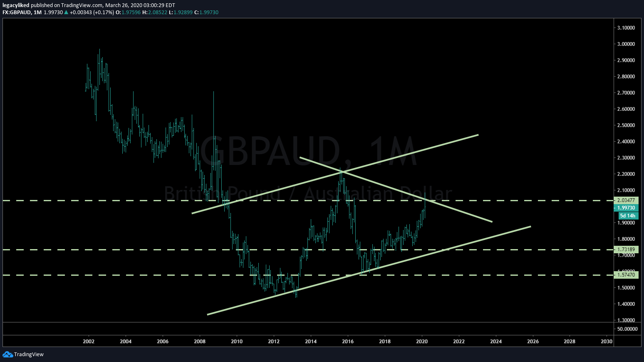Click the publication date March 26, 2020
644x362 pixels.
click(x=123, y=5)
